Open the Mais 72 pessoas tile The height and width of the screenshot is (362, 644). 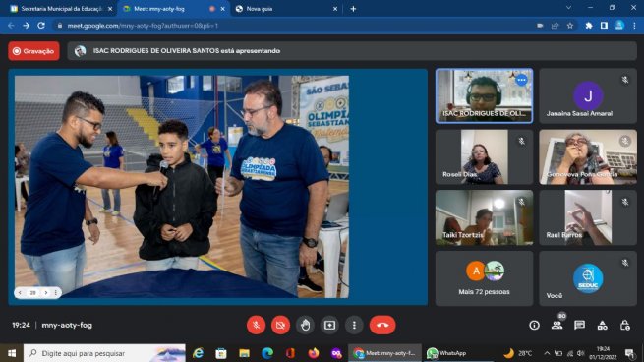tap(484, 278)
